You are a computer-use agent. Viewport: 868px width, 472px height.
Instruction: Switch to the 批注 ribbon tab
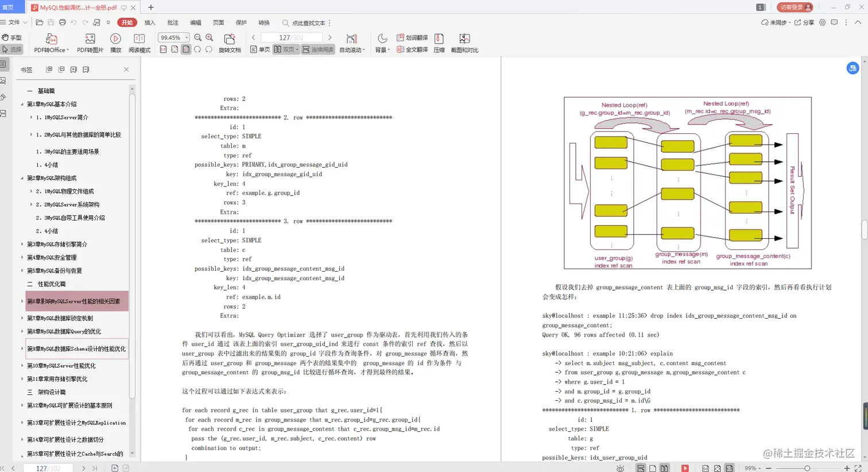coord(172,22)
